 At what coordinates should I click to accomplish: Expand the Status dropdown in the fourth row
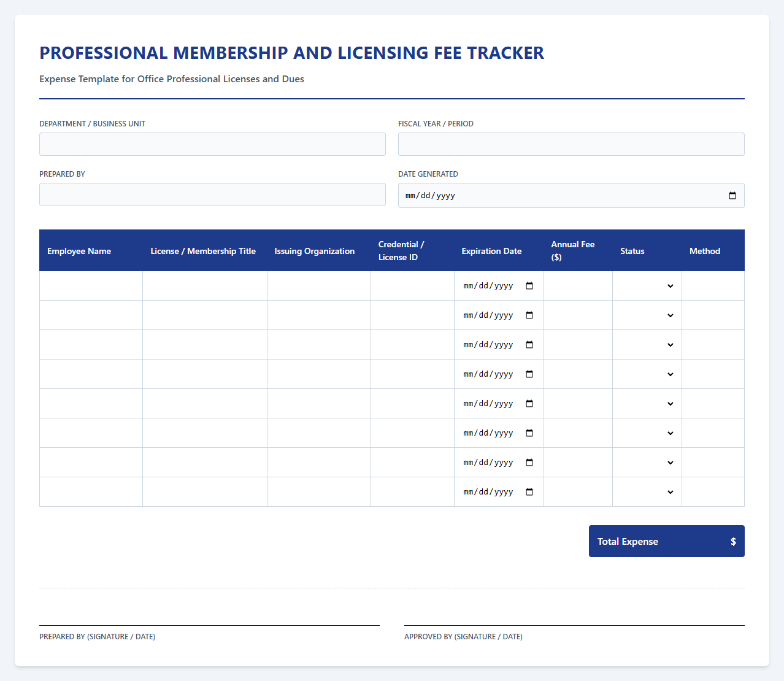647,374
